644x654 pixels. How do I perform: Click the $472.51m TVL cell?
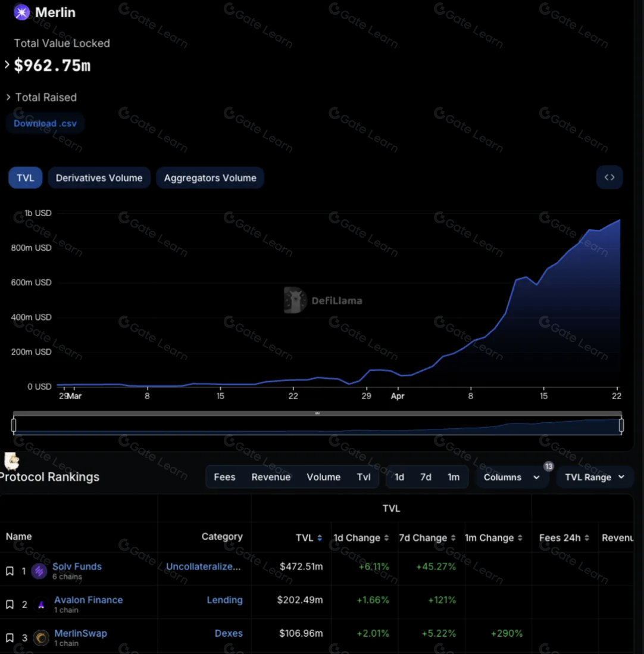[301, 566]
